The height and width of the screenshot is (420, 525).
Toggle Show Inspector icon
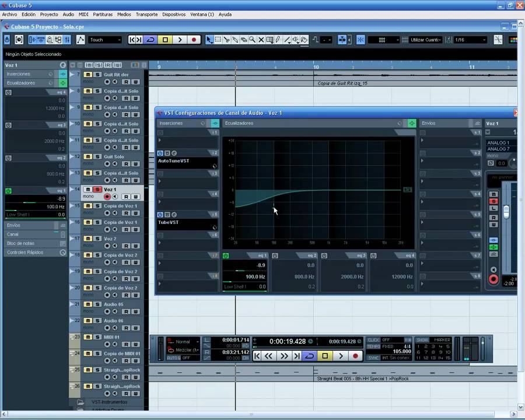coord(32,40)
